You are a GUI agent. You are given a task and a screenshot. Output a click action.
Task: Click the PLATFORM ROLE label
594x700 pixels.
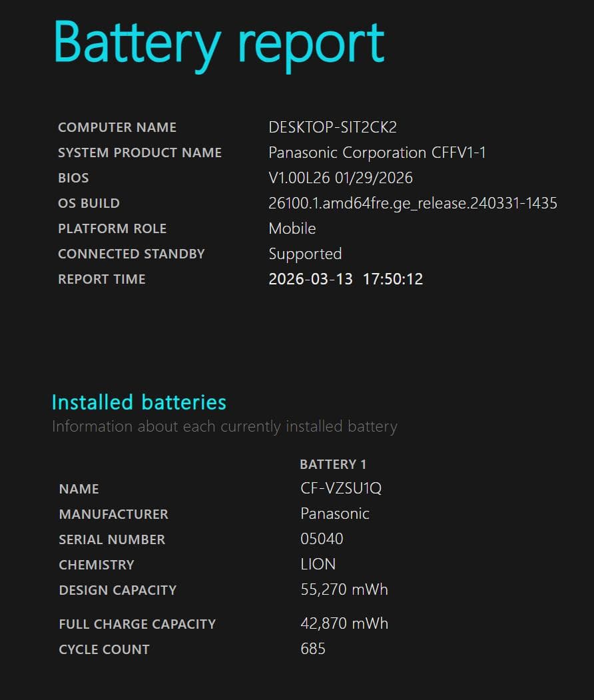pos(112,228)
